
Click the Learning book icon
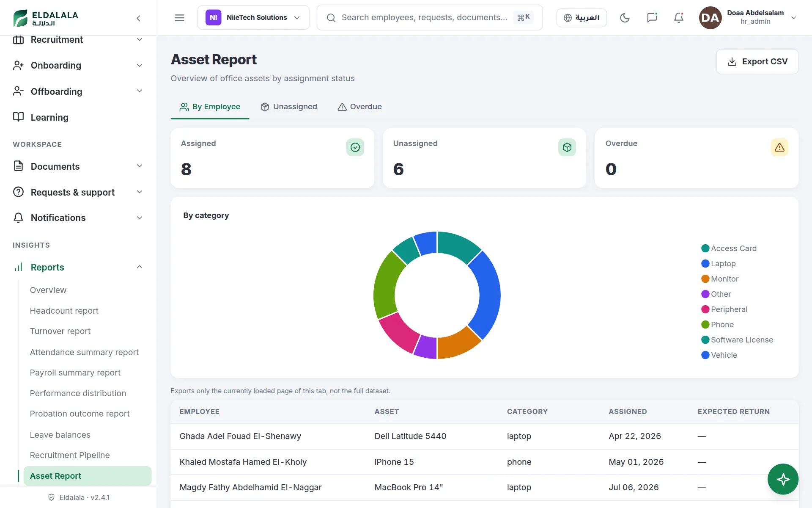pos(18,117)
